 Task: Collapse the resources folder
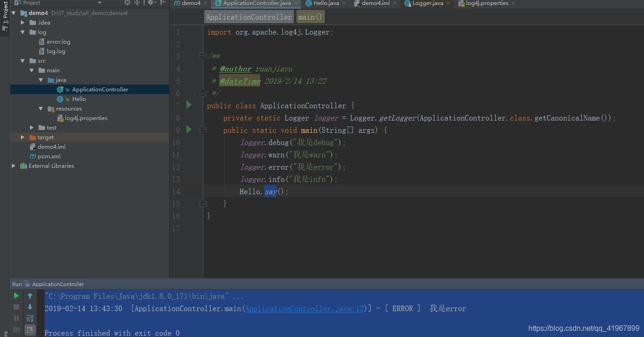pyautogui.click(x=41, y=109)
